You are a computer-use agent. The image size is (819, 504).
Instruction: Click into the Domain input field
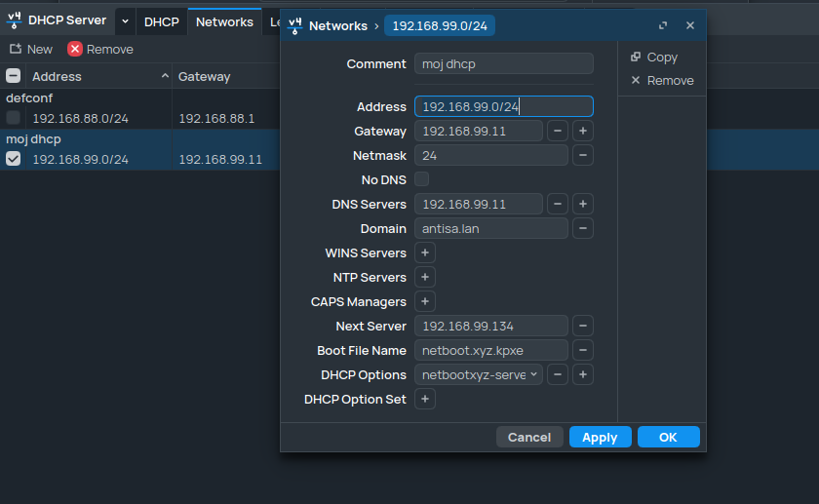tap(490, 228)
